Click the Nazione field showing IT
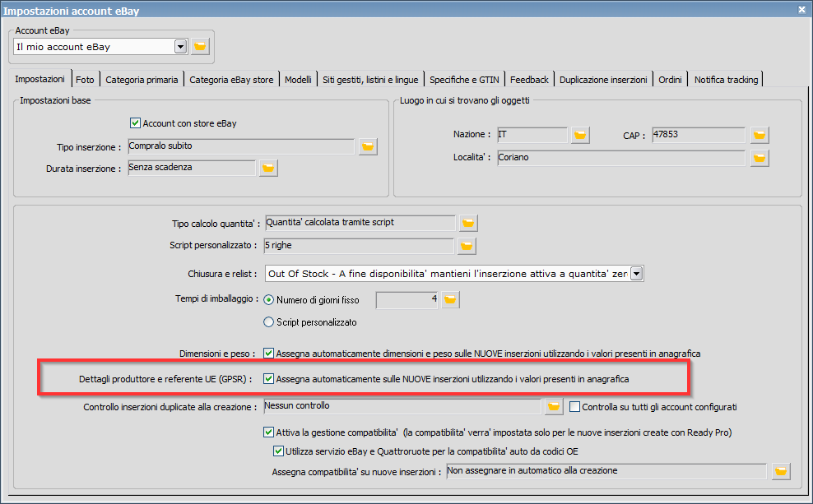 click(532, 135)
